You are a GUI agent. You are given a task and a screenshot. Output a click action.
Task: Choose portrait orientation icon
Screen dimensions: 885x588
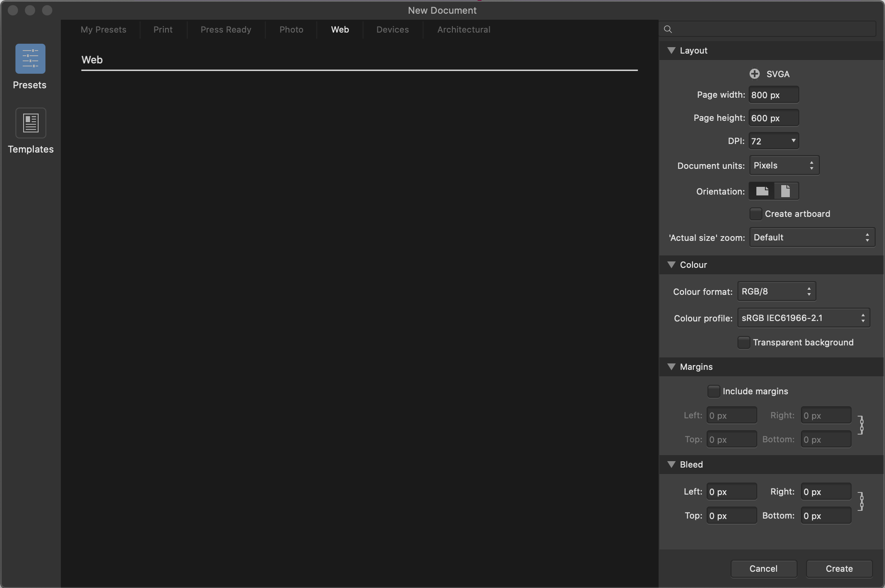(x=786, y=191)
